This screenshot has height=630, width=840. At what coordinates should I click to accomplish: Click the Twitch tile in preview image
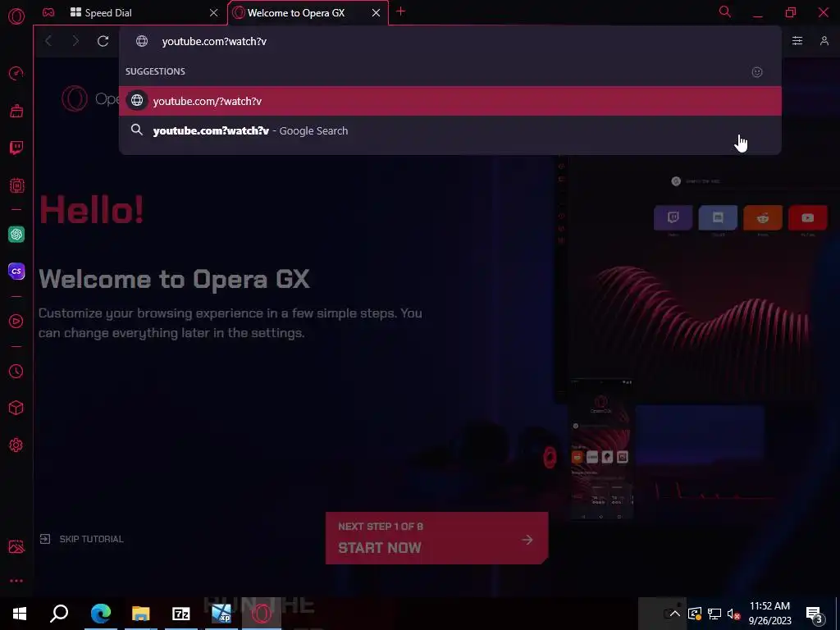[673, 217]
